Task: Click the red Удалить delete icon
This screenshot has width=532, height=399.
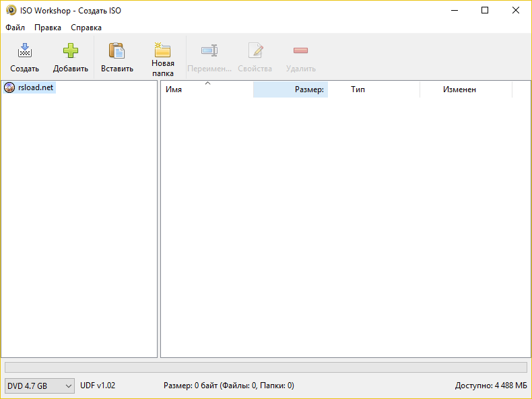Action: point(300,50)
